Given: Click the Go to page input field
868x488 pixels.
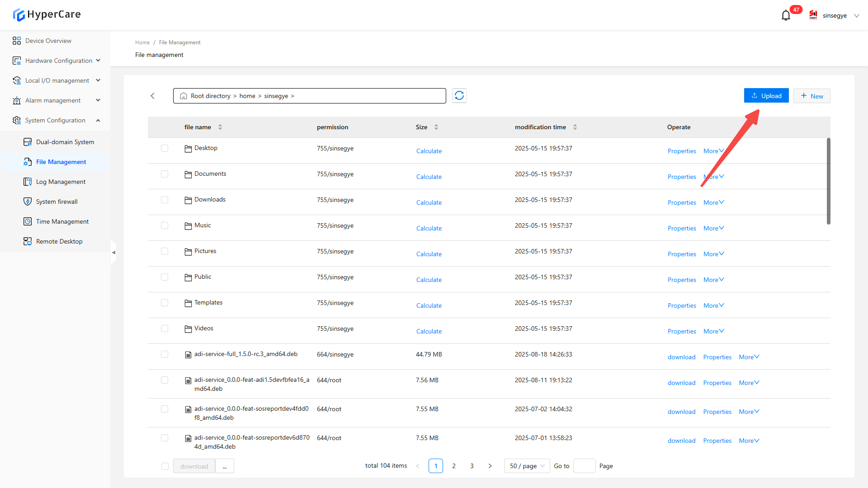Looking at the screenshot, I should [584, 466].
